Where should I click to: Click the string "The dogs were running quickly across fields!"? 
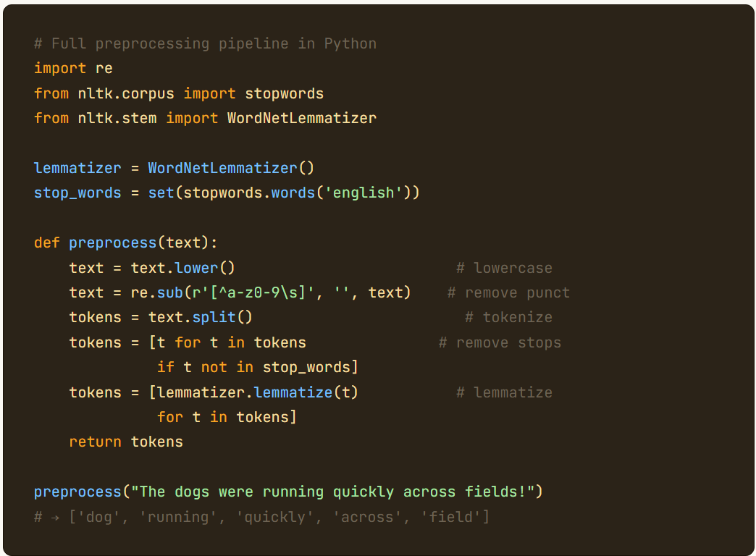tap(332, 492)
